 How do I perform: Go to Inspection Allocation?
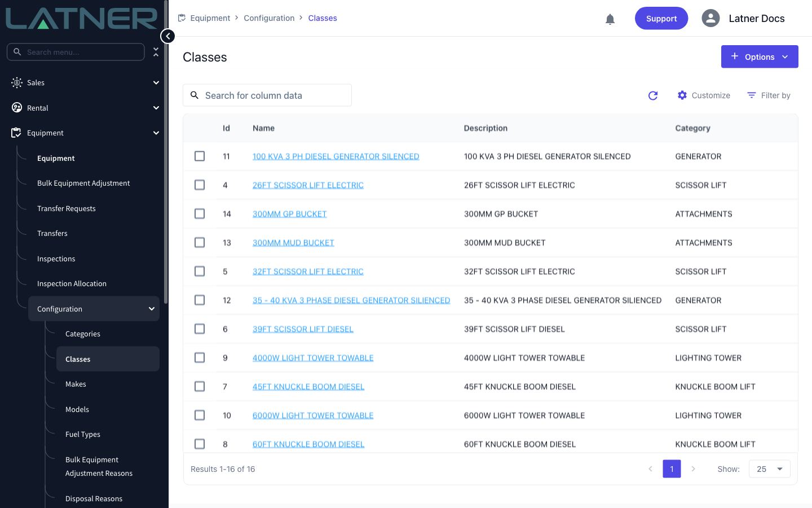click(x=72, y=284)
